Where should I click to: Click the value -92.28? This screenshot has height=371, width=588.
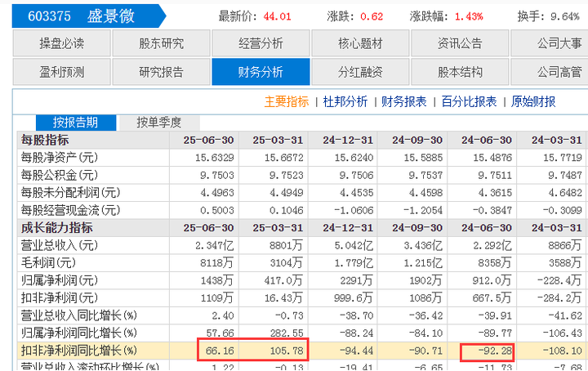point(495,351)
